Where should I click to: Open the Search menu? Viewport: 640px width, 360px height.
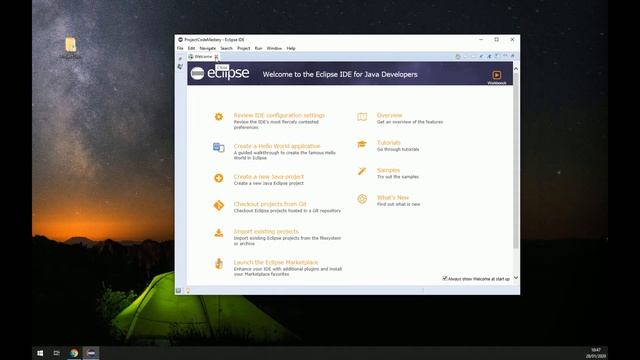pos(227,48)
